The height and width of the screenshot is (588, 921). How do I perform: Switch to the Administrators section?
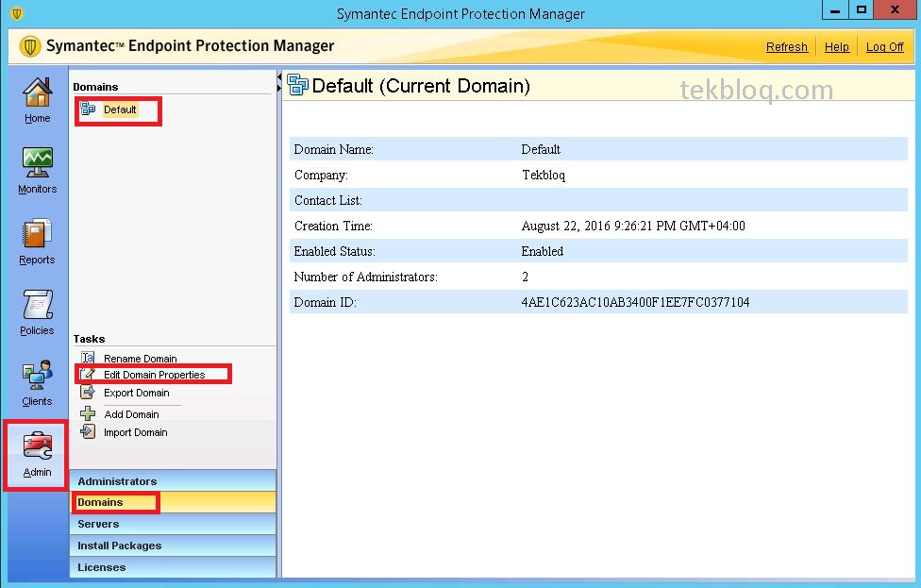[173, 481]
